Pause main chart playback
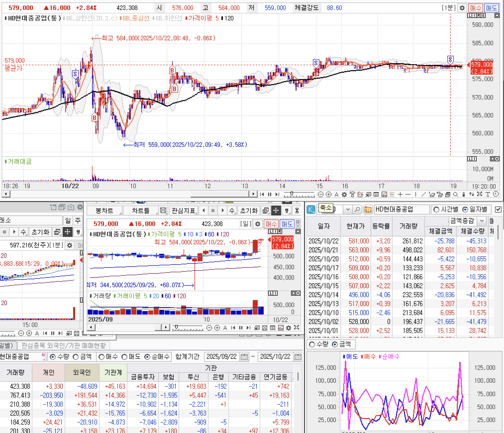Viewport: 504px width, 433px height. click(x=270, y=194)
